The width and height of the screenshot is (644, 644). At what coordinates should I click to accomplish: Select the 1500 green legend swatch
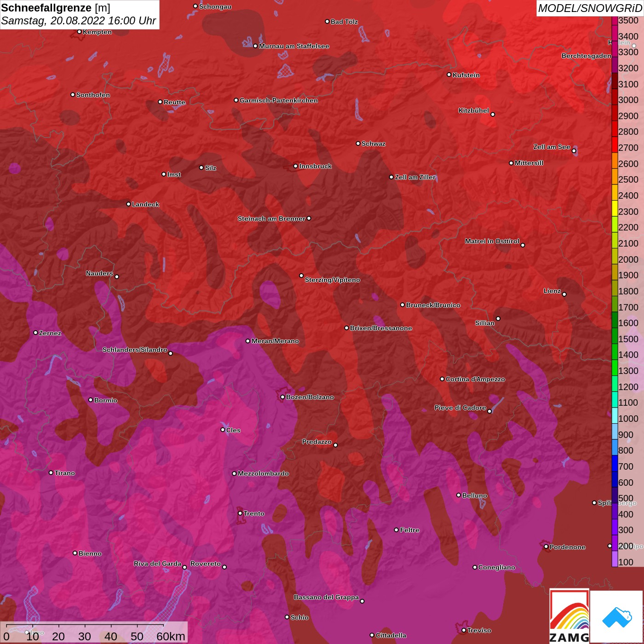coord(615,335)
